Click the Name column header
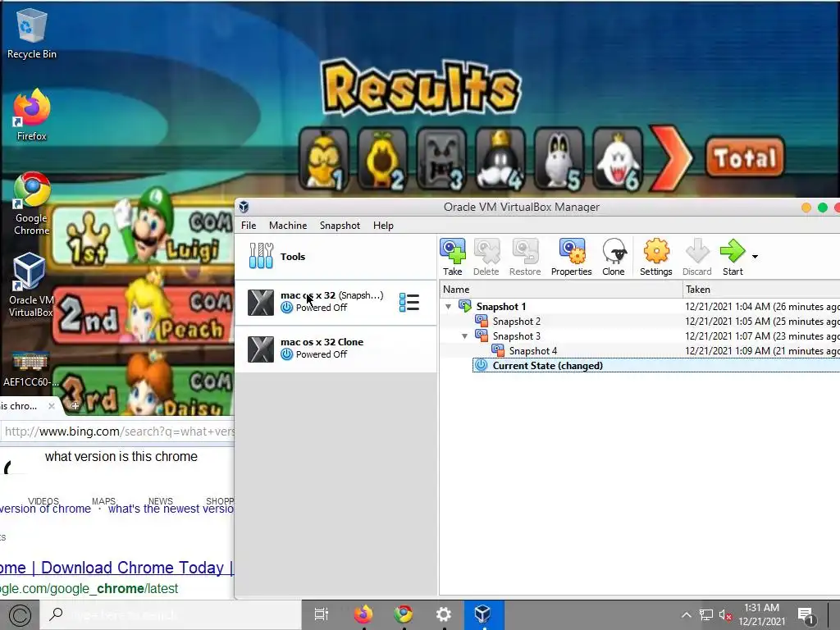This screenshot has width=840, height=630. (x=561, y=290)
